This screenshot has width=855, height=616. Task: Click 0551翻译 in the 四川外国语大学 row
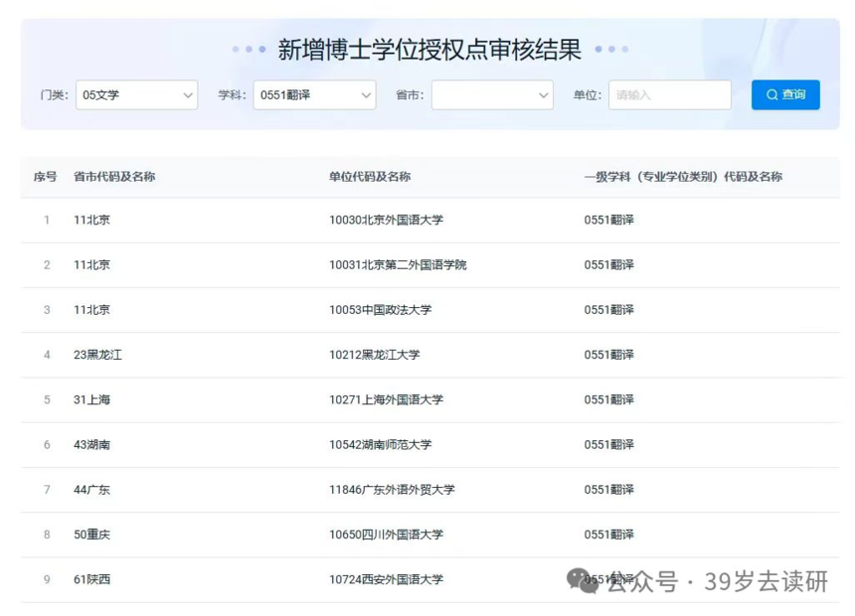[609, 535]
